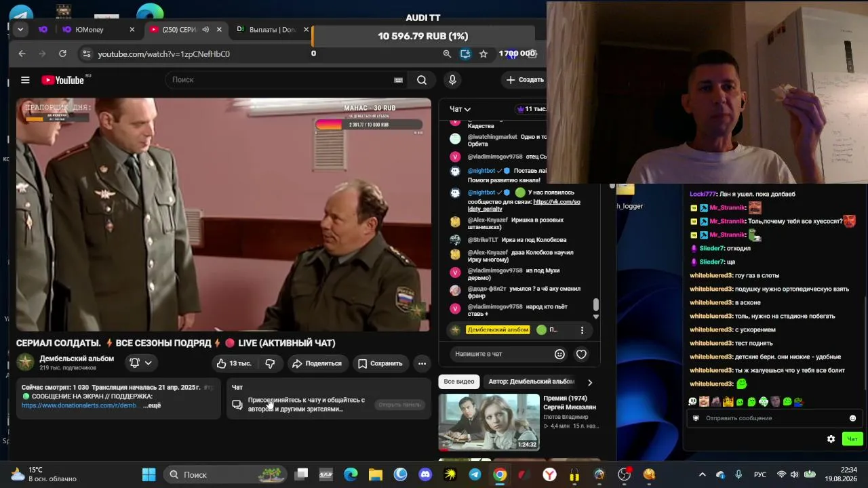Open the emoji picker in YouTube chat
The image size is (868, 488).
click(559, 354)
